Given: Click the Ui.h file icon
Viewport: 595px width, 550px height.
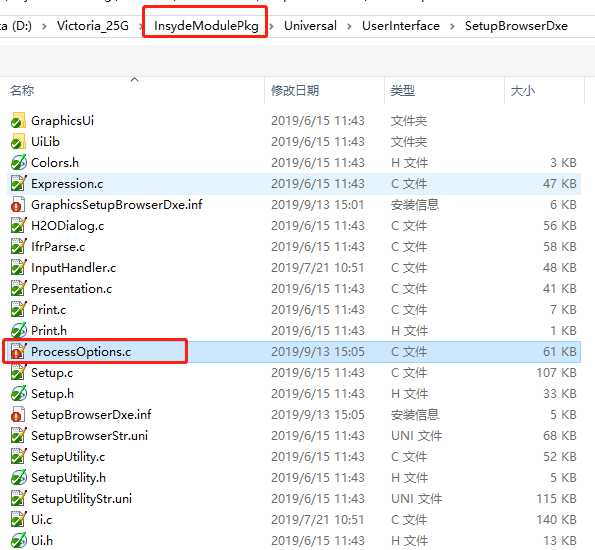Looking at the screenshot, I should coord(18,541).
